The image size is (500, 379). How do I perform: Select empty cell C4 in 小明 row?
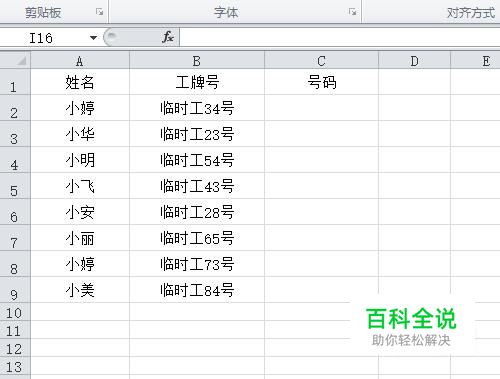[321, 160]
